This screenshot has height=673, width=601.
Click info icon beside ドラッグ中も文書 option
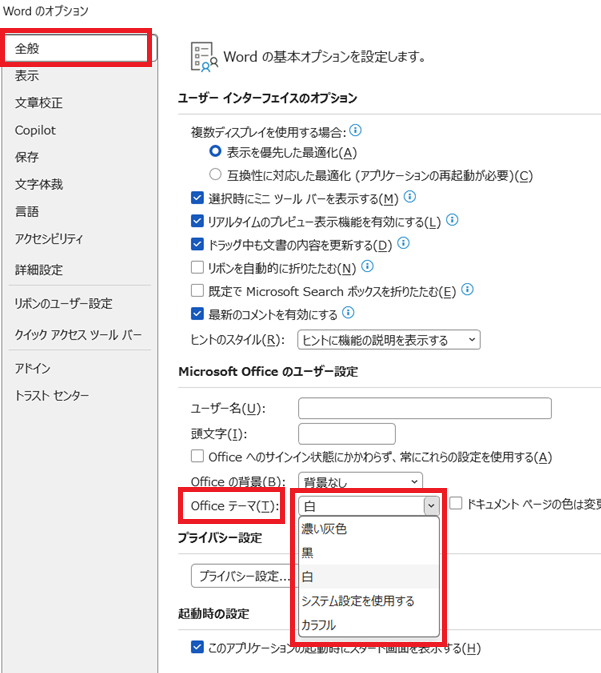(x=404, y=243)
